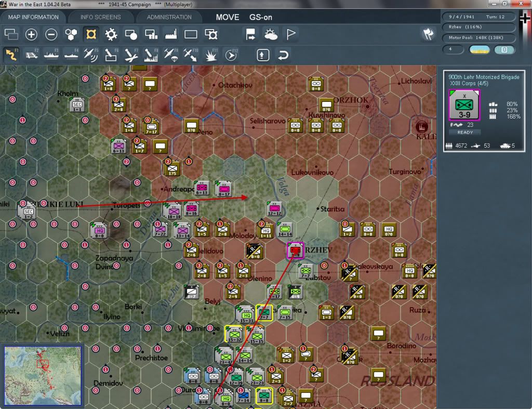Click the 3-9 unit counter in side panel
The height and width of the screenshot is (409, 532).
coord(464,105)
